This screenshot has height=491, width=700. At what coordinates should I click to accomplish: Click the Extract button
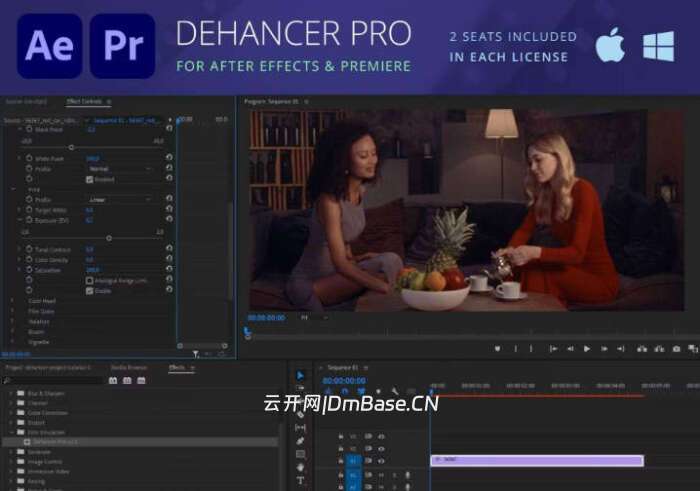pyautogui.click(x=659, y=349)
